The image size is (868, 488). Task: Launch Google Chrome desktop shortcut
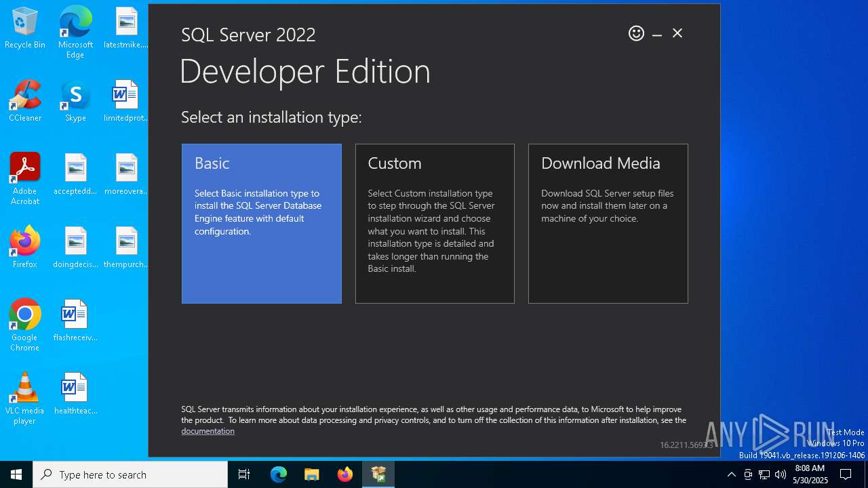[25, 325]
